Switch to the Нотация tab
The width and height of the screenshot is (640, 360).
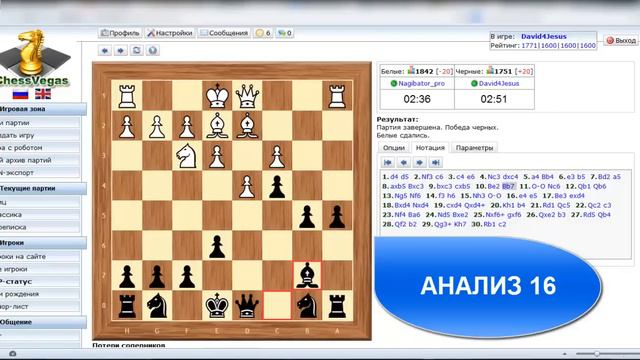click(430, 148)
